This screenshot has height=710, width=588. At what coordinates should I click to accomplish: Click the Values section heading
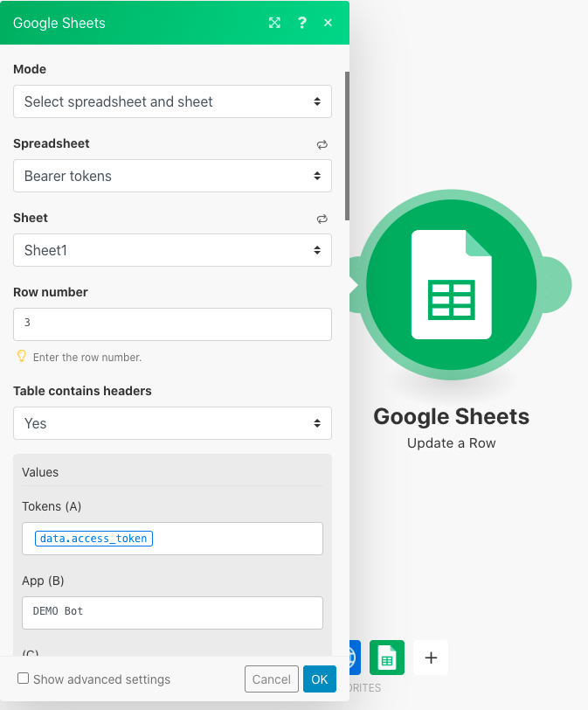coord(40,472)
